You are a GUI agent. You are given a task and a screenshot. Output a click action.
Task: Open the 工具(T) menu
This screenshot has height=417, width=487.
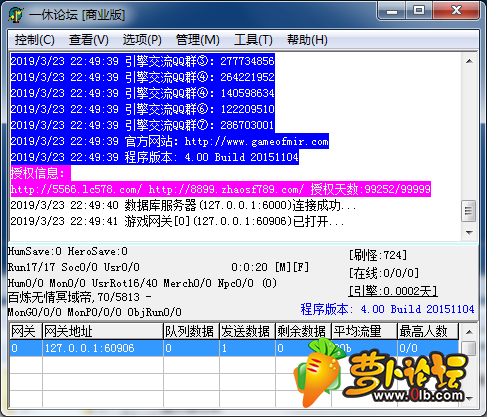point(253,40)
